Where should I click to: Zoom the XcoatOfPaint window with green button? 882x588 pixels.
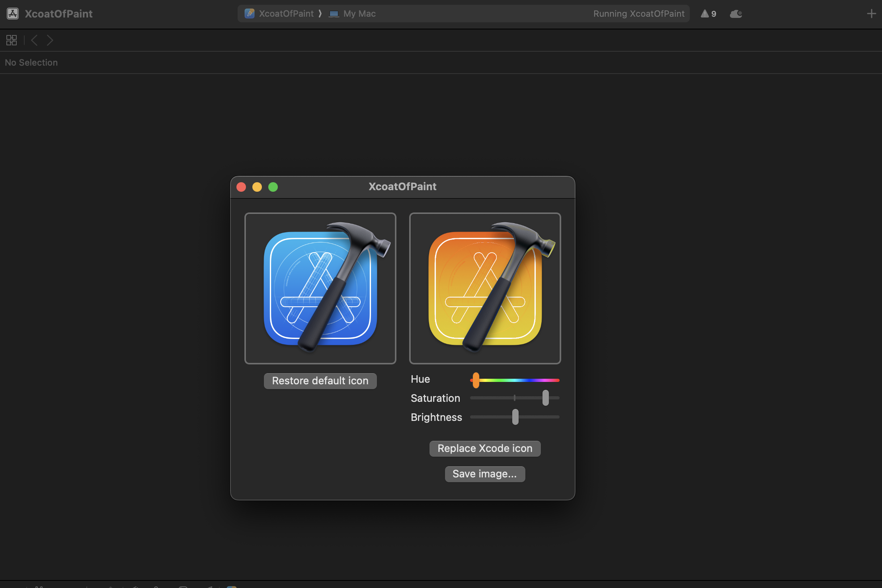click(x=273, y=187)
